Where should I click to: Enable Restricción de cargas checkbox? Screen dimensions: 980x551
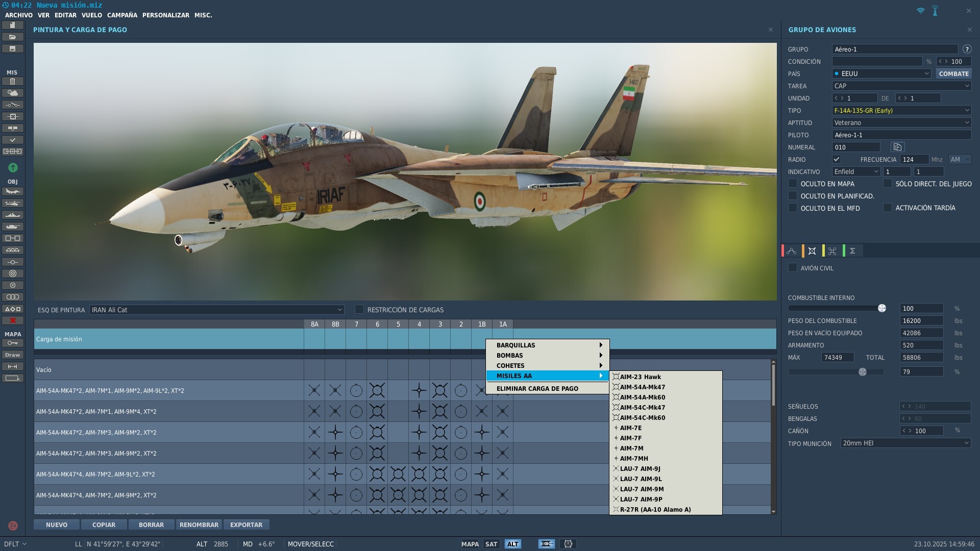point(359,309)
